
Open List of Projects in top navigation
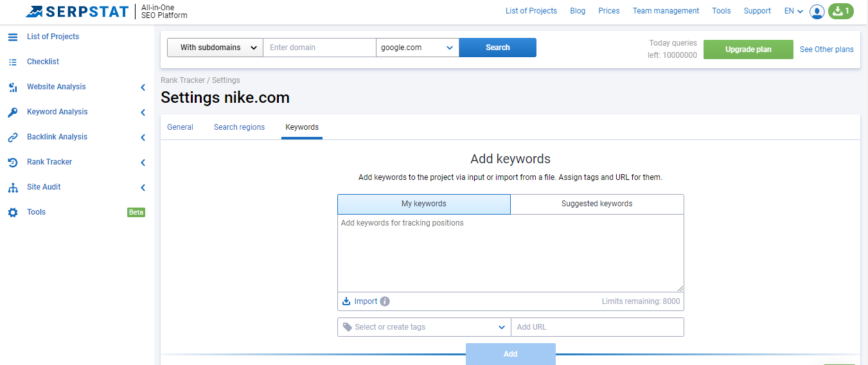click(x=531, y=11)
